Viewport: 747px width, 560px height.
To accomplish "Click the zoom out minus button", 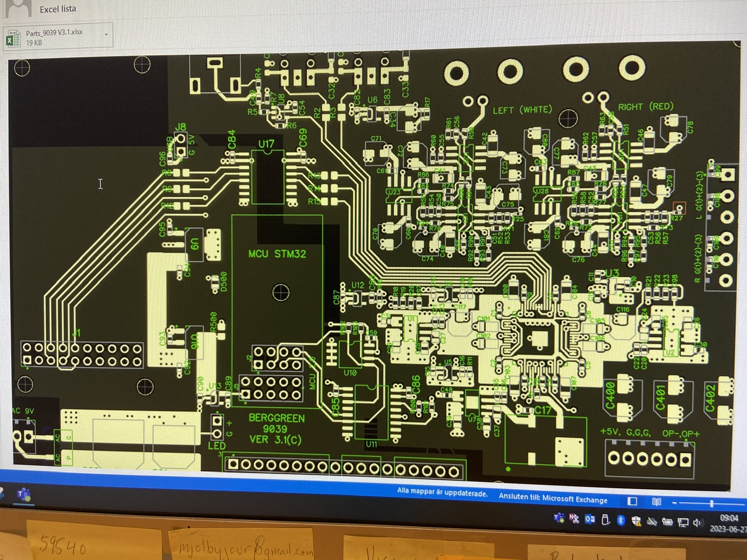I will pyautogui.click(x=675, y=502).
